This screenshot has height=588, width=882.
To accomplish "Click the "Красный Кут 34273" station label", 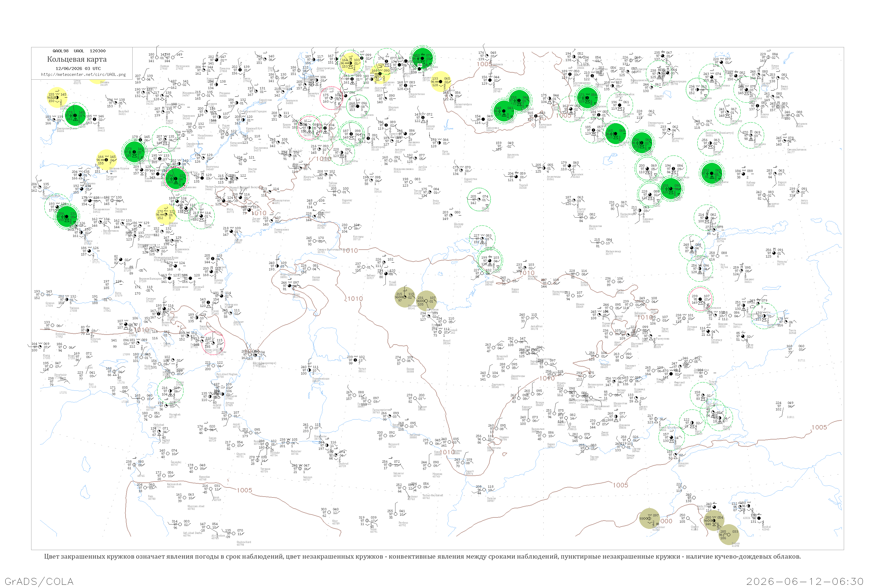I will (254, 129).
